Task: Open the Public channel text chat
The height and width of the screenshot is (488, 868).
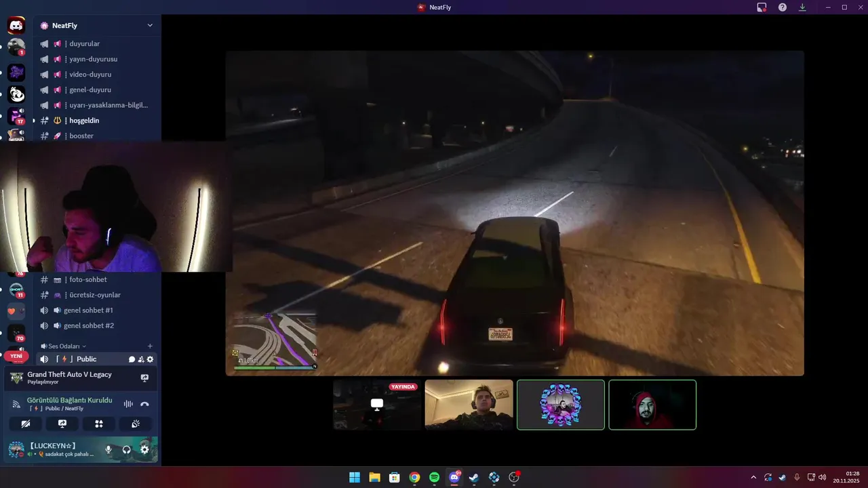Action: [x=132, y=359]
